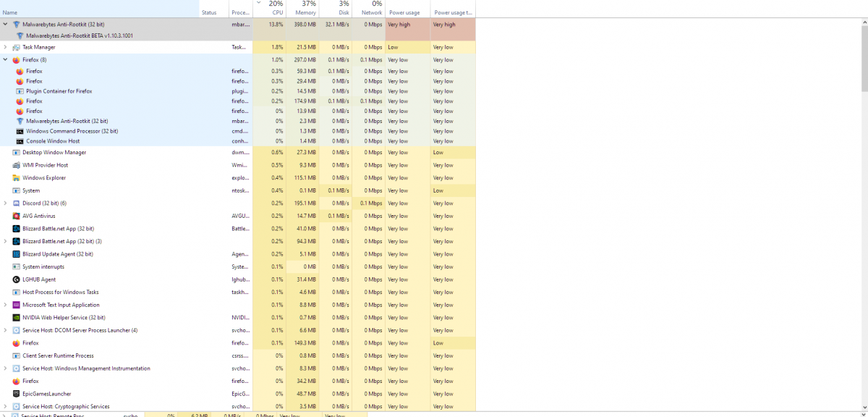Collapse the Firefox (8) process group

click(x=6, y=60)
